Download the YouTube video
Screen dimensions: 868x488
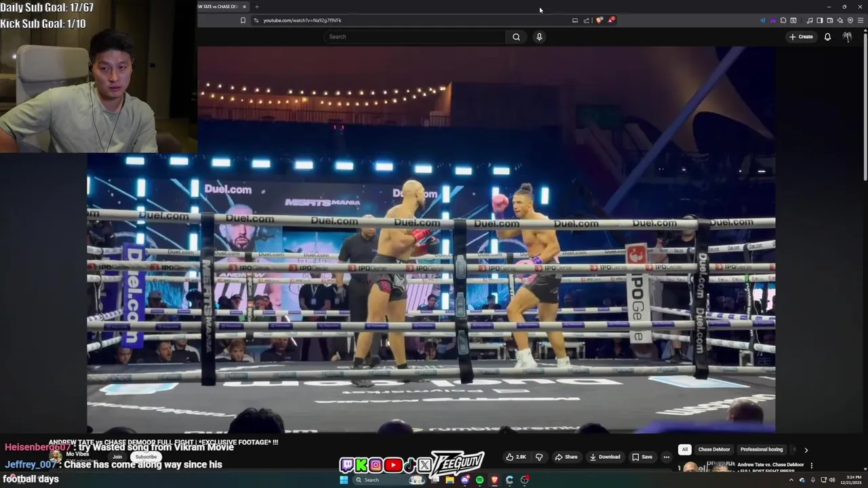point(605,457)
